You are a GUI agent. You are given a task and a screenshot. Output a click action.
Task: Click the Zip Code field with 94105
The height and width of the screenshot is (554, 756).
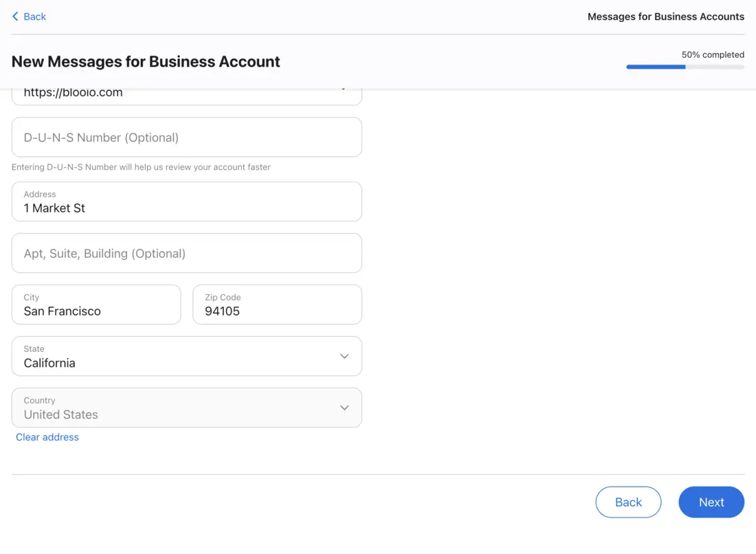pyautogui.click(x=277, y=304)
